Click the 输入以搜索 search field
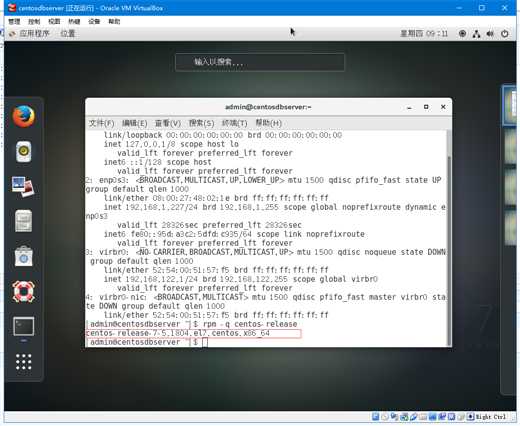The width and height of the screenshot is (520, 426). pos(260,62)
